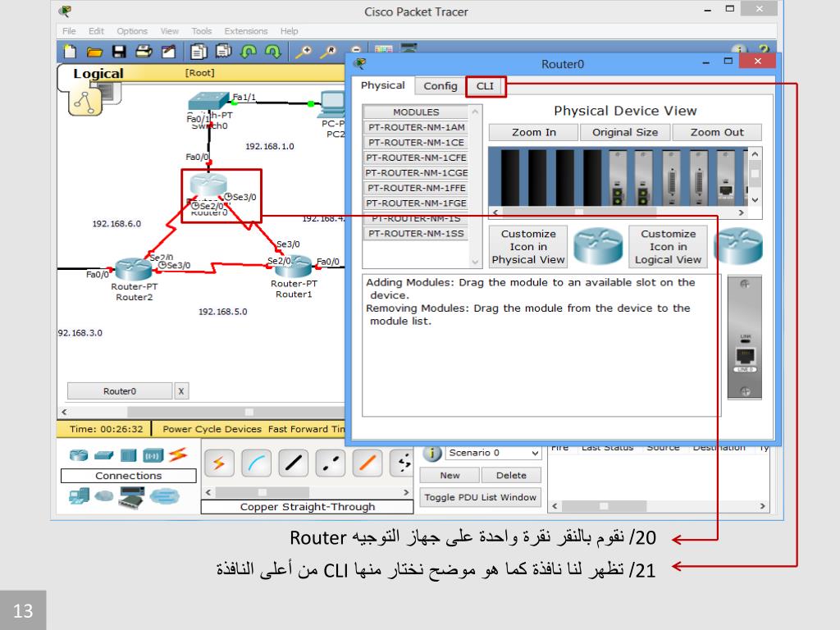
Task: Choose the orange Fiber cable connection
Action: tap(367, 463)
